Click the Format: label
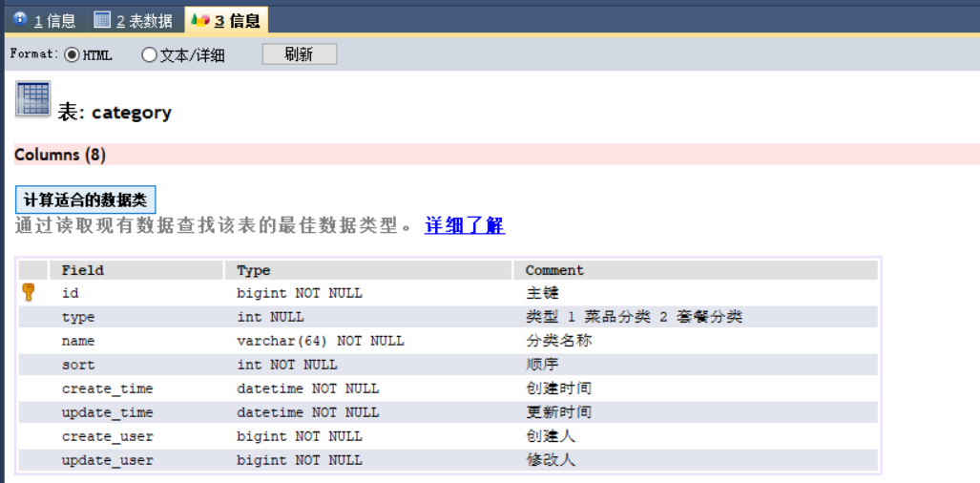This screenshot has height=483, width=980. point(34,54)
